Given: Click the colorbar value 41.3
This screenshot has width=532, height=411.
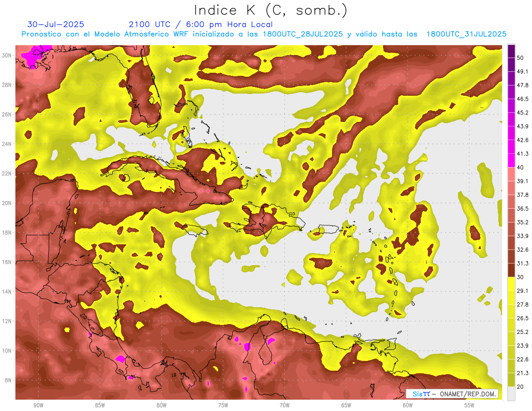Looking at the screenshot, I should [x=523, y=154].
